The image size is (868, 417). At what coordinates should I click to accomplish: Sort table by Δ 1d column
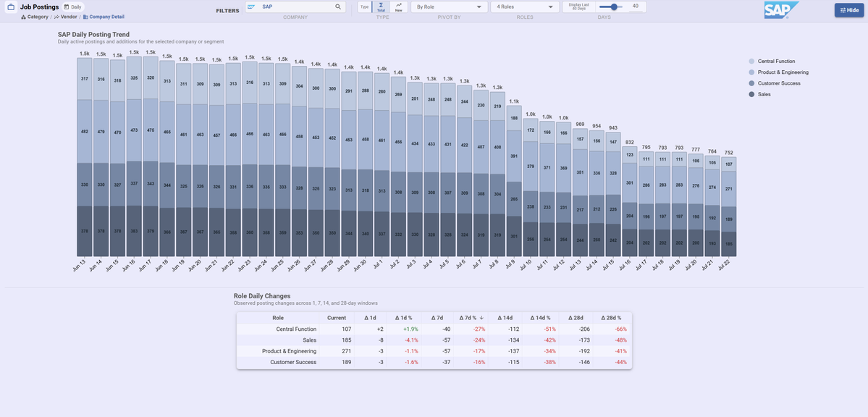[x=370, y=318]
